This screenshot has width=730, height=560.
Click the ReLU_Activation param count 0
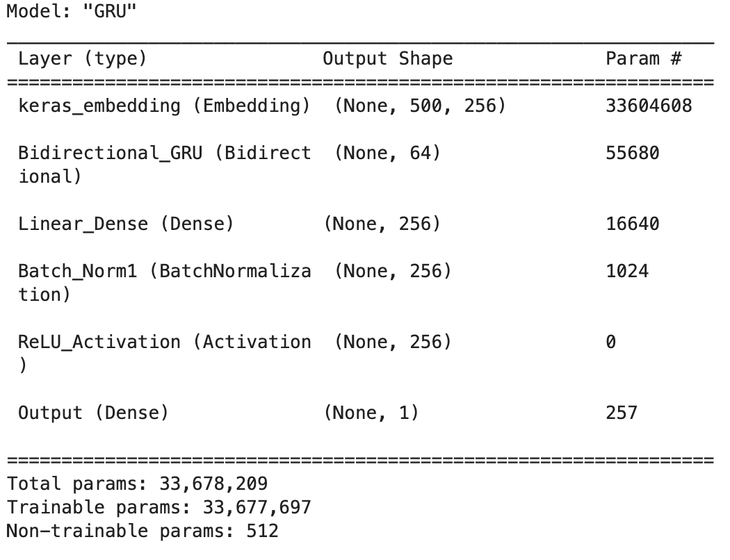[611, 342]
